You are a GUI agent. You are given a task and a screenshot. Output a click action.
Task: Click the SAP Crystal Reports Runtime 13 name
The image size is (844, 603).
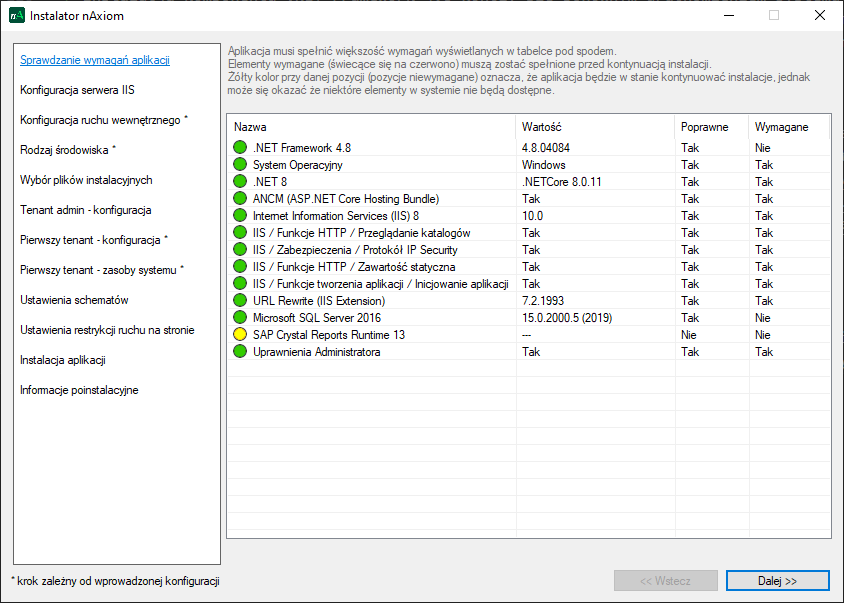pyautogui.click(x=329, y=335)
